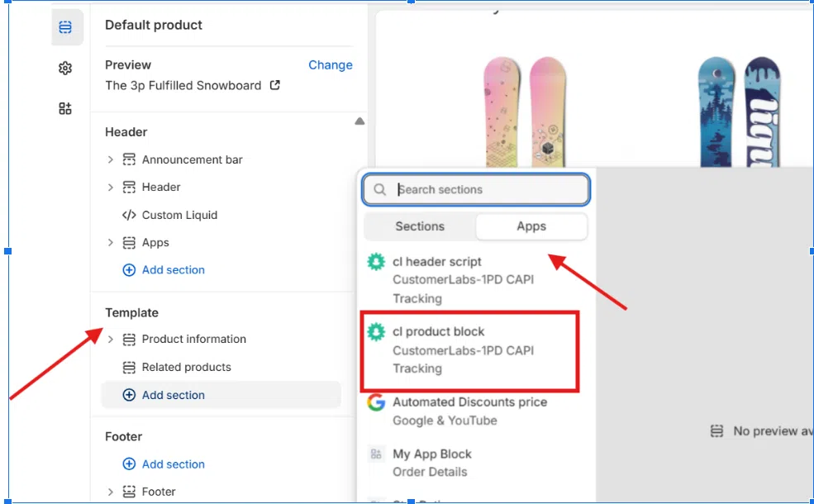Image resolution: width=814 pixels, height=504 pixels.
Task: Open theme settings gear icon
Action: tap(66, 69)
